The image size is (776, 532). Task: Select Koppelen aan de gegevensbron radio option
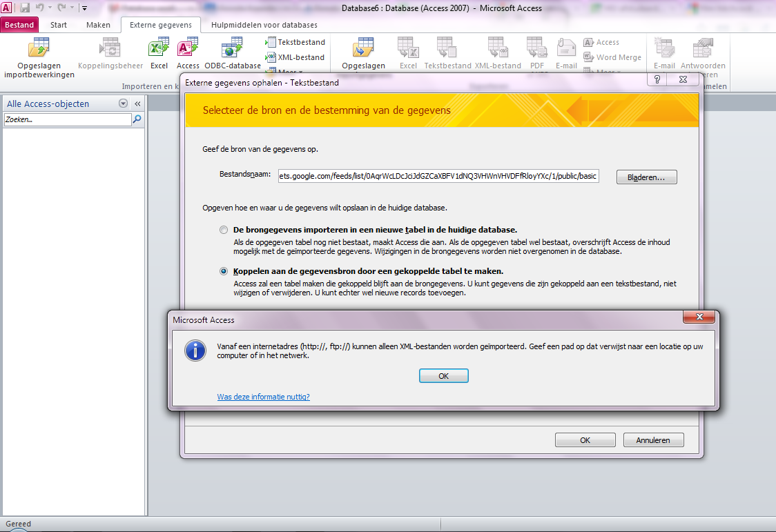pyautogui.click(x=224, y=271)
